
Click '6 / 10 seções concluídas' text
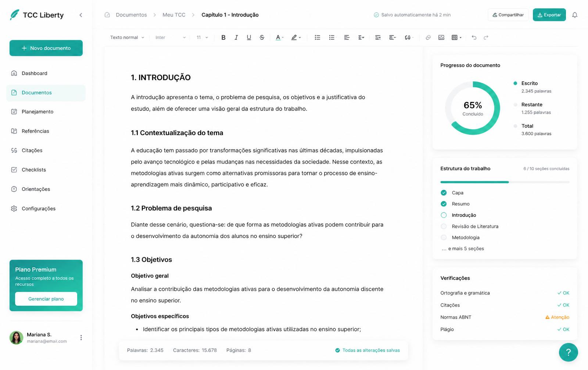click(x=546, y=169)
